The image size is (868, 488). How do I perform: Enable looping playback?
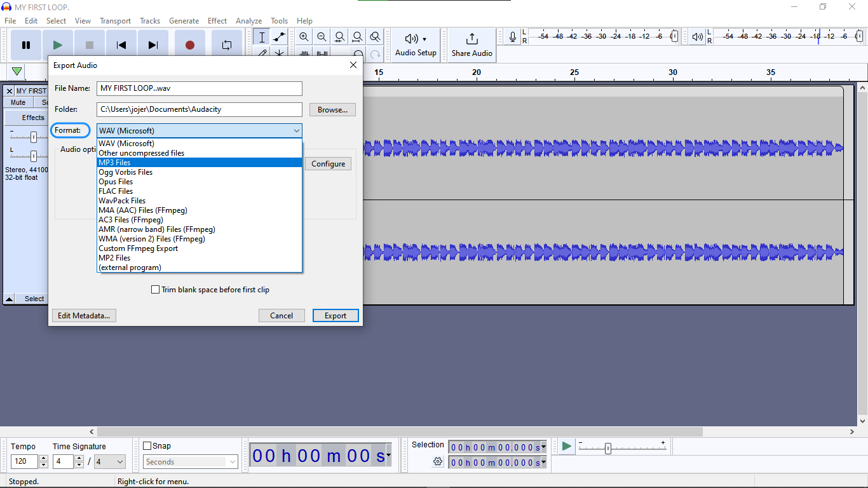(x=226, y=44)
